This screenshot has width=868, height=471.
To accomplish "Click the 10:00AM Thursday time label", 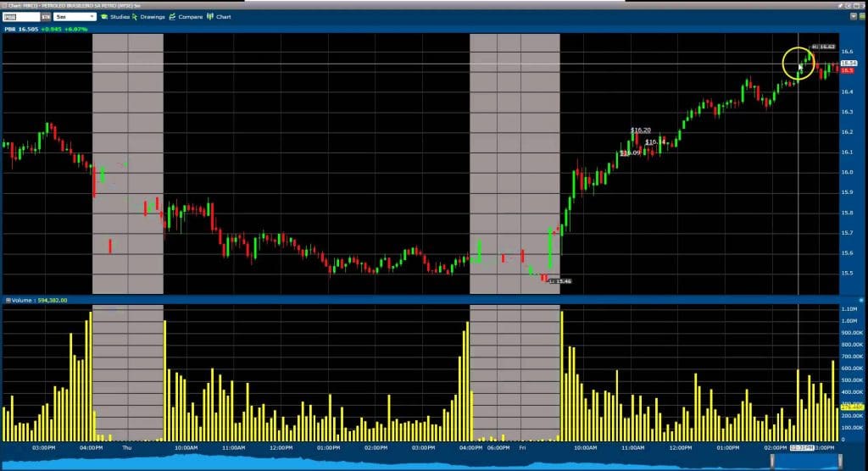I will [186, 448].
